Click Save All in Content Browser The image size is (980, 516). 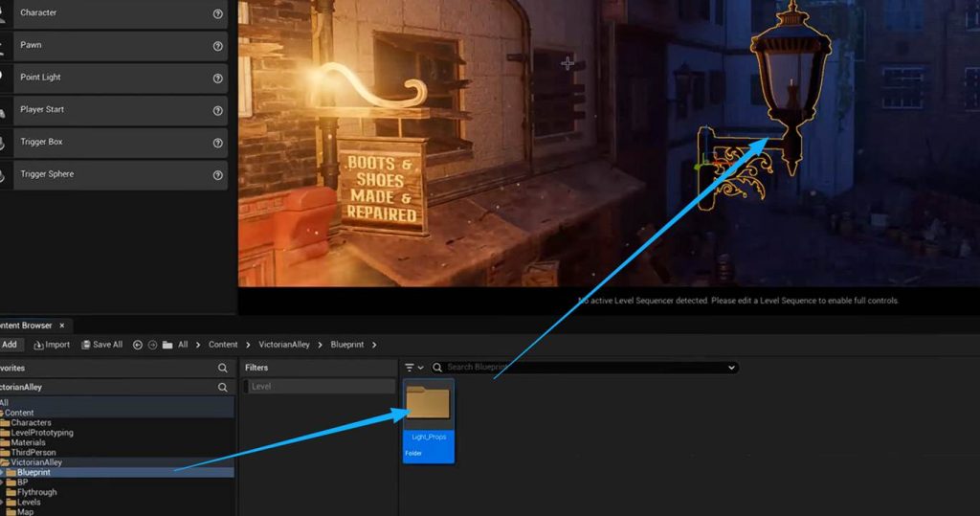pos(101,345)
